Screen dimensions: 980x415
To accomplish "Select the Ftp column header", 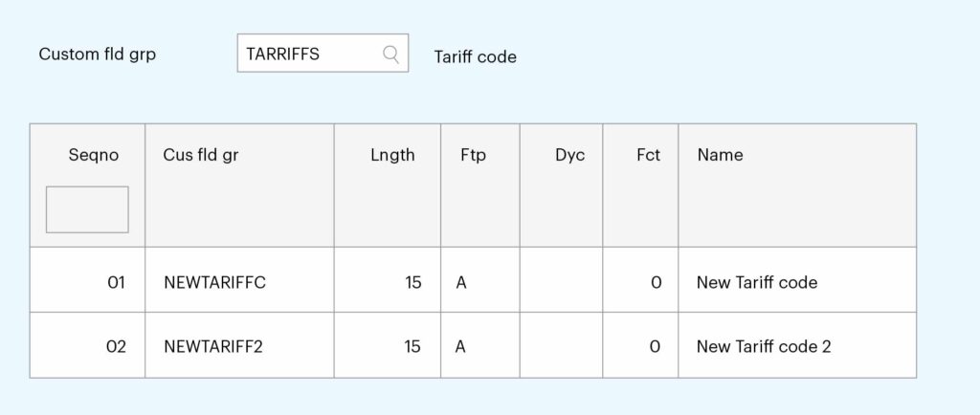I will [x=473, y=155].
